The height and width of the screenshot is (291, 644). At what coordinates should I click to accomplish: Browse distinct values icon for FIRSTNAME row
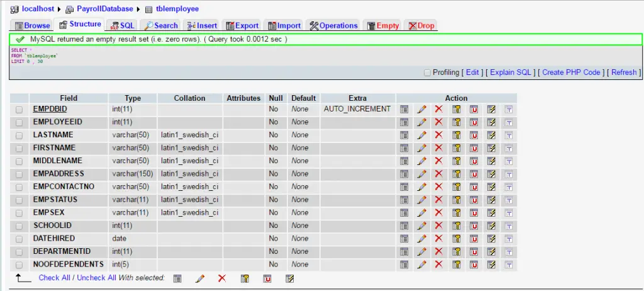404,148
